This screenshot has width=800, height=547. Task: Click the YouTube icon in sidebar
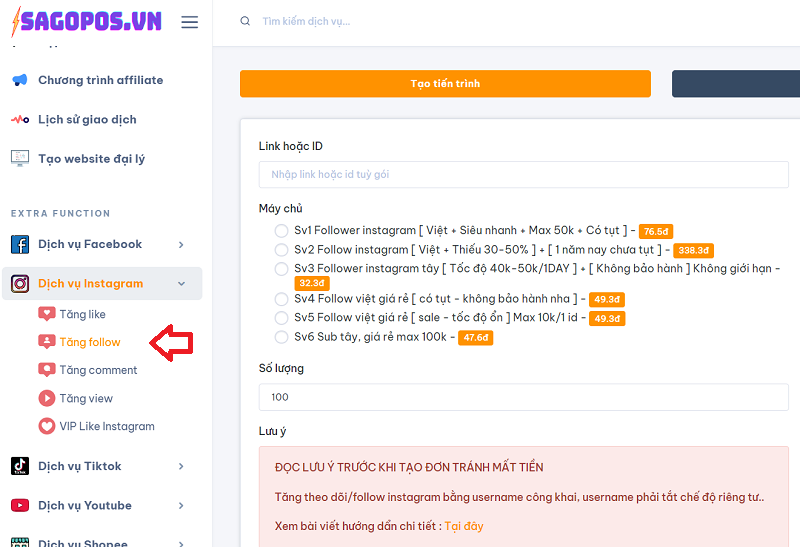tap(20, 506)
